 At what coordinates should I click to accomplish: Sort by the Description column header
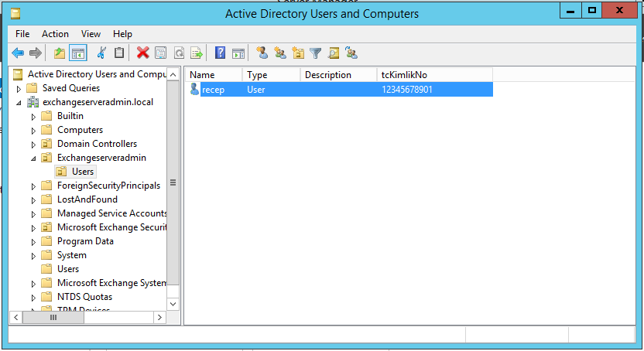[338, 75]
